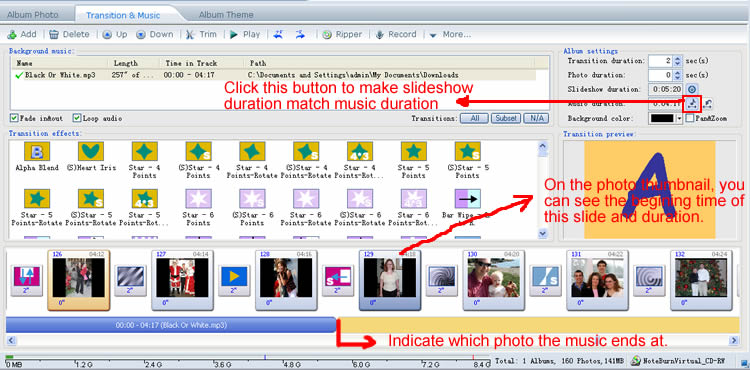Click the transition icon before photo 126
750x370 pixels.
pyautogui.click(x=27, y=280)
